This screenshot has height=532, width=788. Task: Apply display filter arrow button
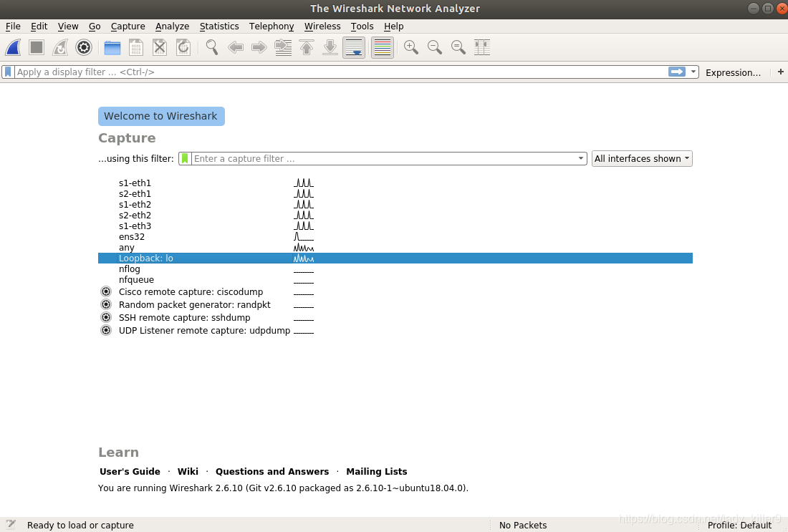(677, 72)
